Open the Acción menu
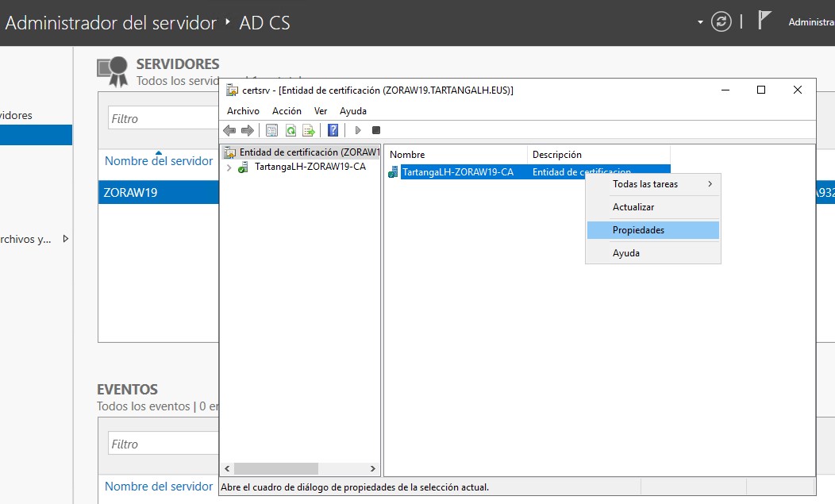835x504 pixels. 287,111
